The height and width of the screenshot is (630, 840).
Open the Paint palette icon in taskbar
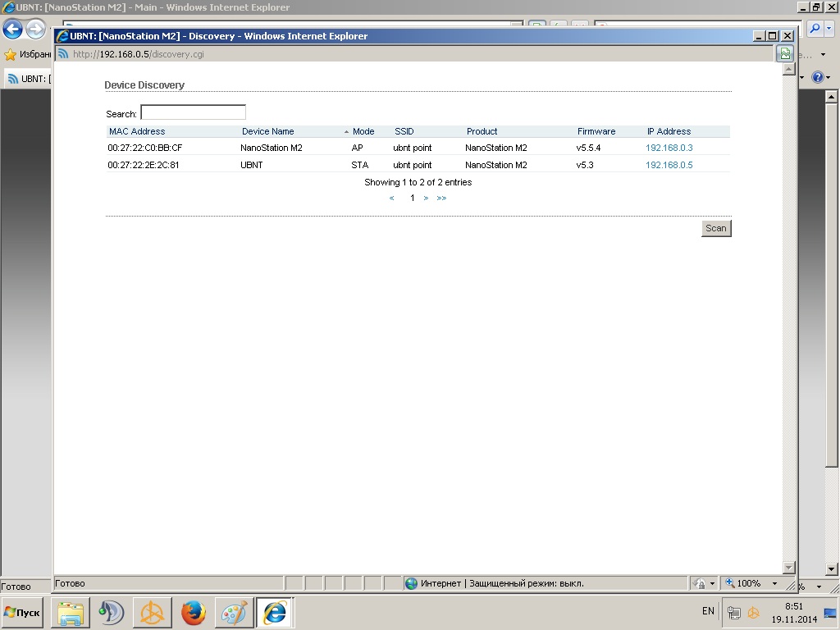[234, 613]
